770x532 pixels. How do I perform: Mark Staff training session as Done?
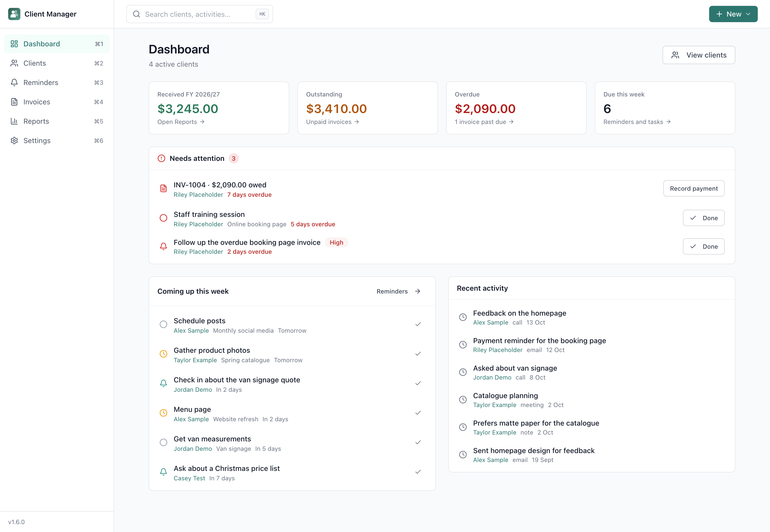pyautogui.click(x=703, y=218)
